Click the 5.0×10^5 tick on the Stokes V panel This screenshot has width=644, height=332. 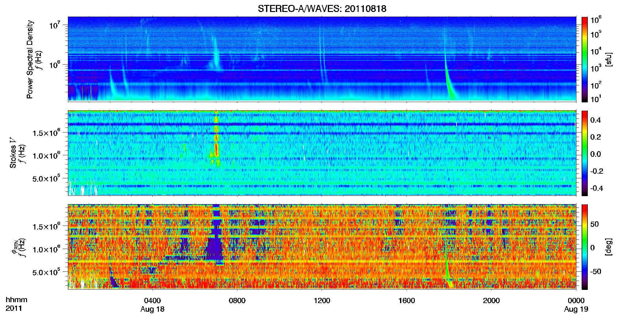tap(46, 178)
